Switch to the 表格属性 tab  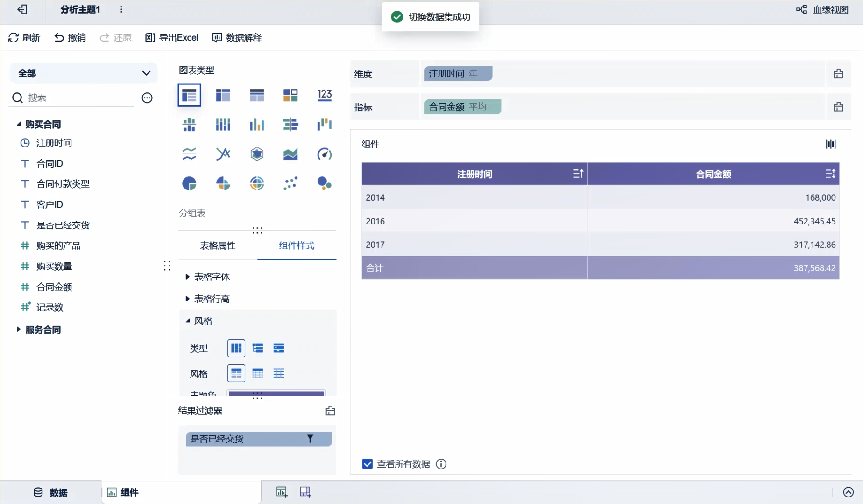click(218, 245)
